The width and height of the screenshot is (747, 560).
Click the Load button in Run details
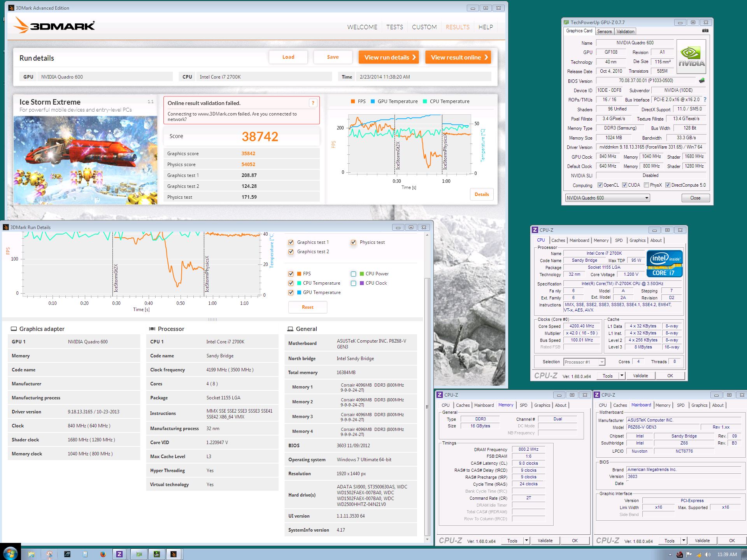click(288, 57)
